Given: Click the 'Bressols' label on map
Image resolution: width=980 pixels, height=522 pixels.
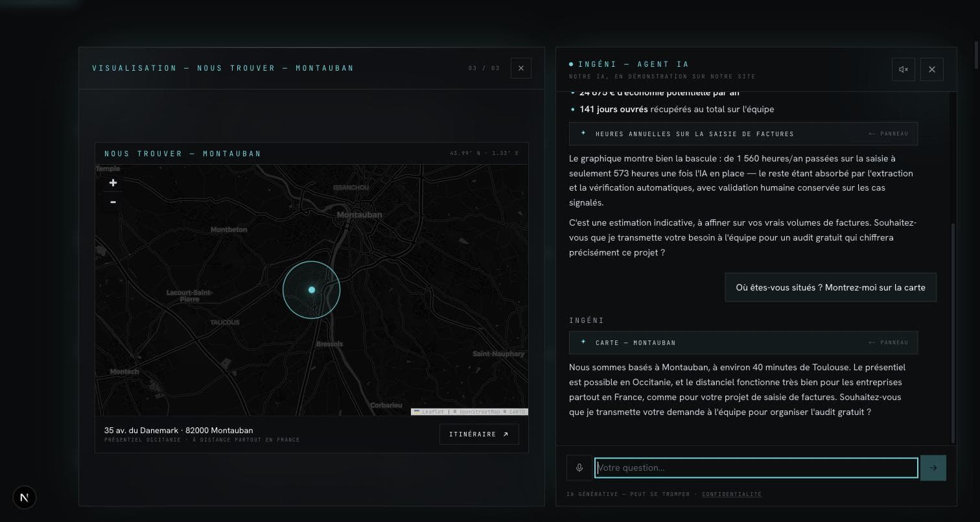Looking at the screenshot, I should [329, 344].
